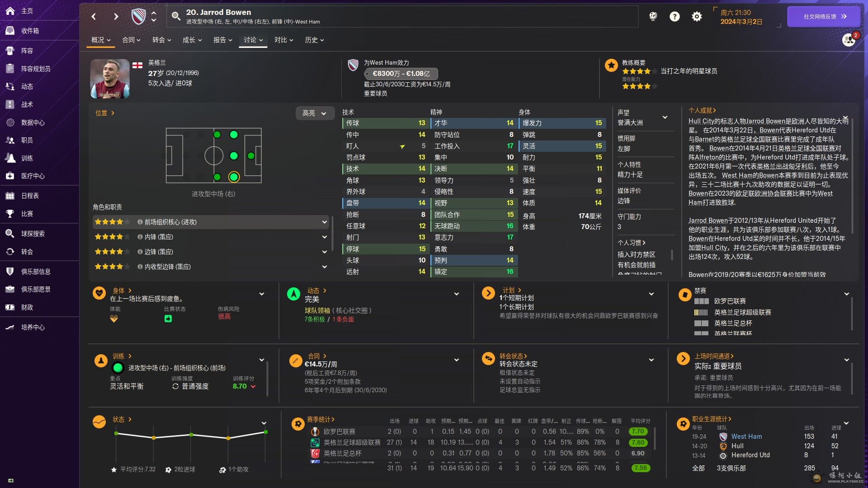Open the 俱乐部信息 club info icon
The width and height of the screenshot is (868, 488).
pyautogui.click(x=10, y=272)
